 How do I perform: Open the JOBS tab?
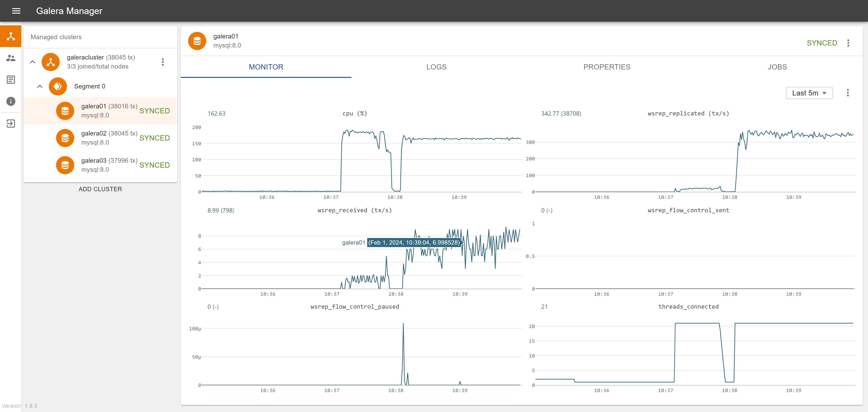777,67
